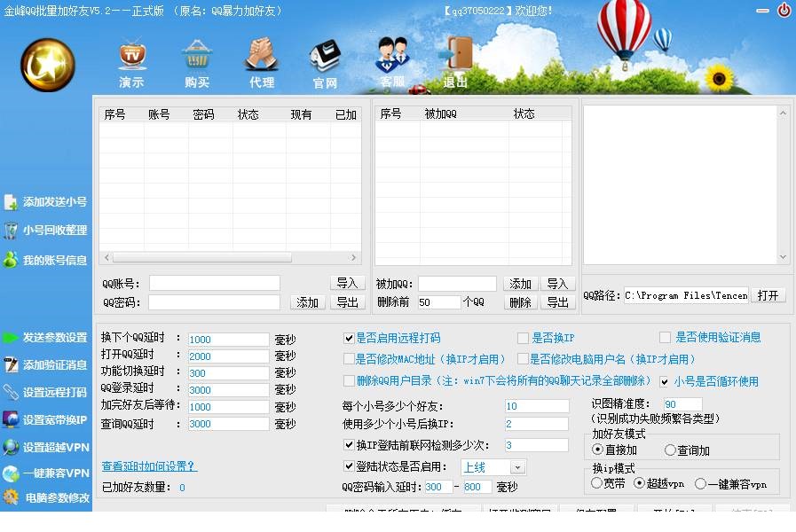Click the 删除前 count field showing 50
Image resolution: width=796 pixels, height=532 pixels.
pos(439,302)
